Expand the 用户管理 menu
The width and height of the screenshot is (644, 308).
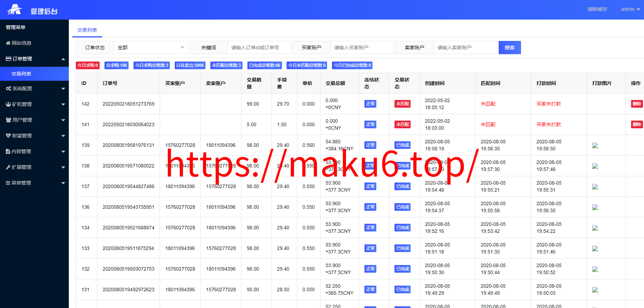34,120
